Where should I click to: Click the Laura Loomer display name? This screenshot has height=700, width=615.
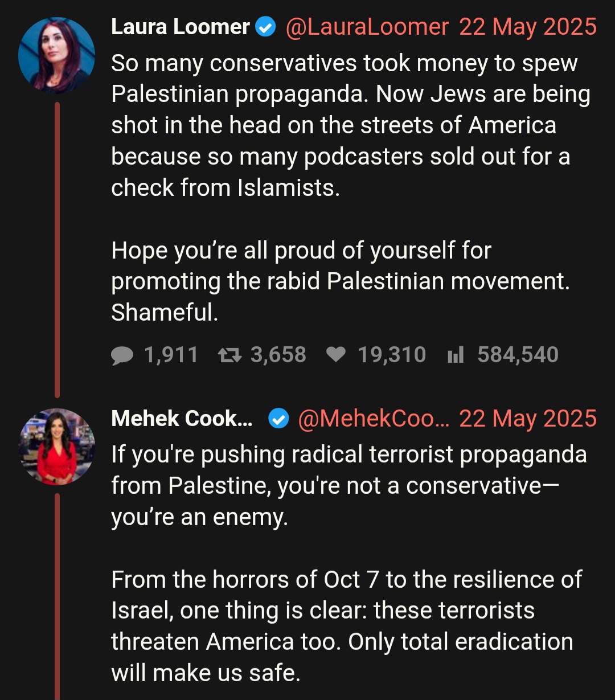click(x=181, y=27)
